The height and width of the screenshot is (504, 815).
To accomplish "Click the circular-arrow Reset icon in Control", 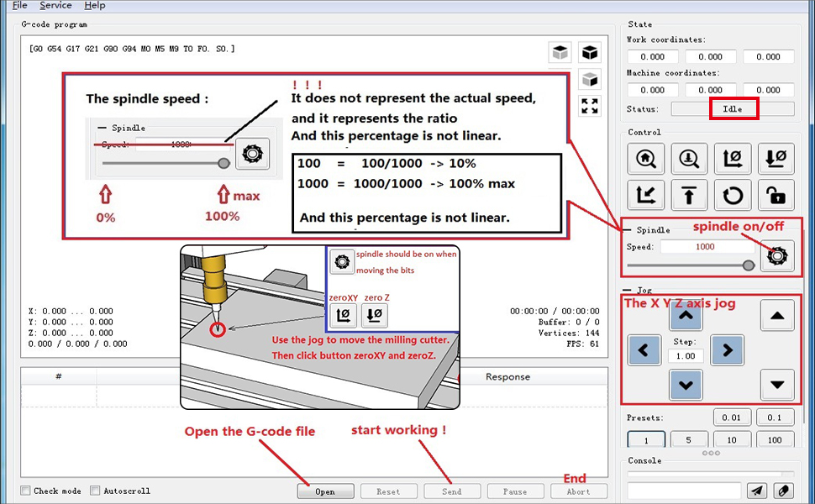I will coord(733,196).
